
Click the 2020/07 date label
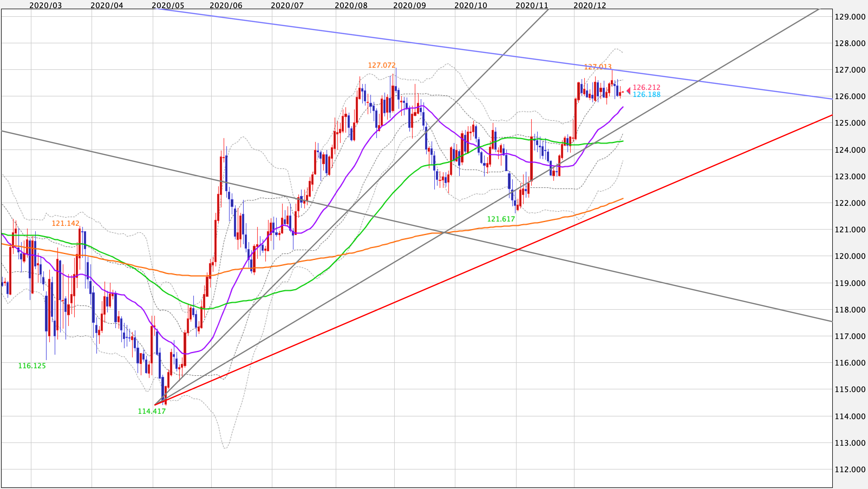point(287,5)
